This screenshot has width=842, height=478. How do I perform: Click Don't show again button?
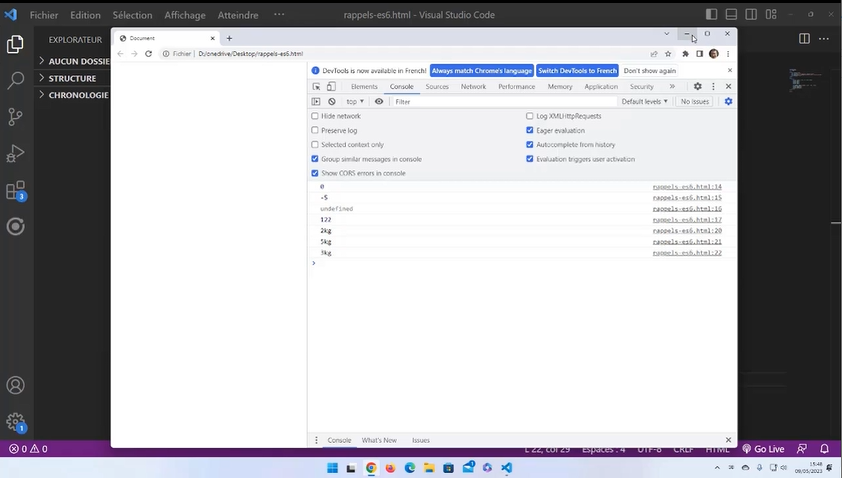650,71
